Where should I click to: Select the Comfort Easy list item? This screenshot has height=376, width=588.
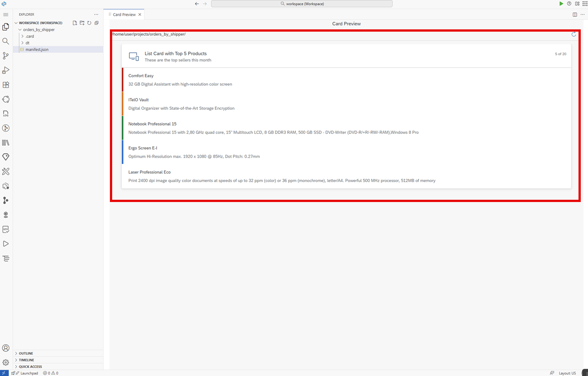coord(346,80)
